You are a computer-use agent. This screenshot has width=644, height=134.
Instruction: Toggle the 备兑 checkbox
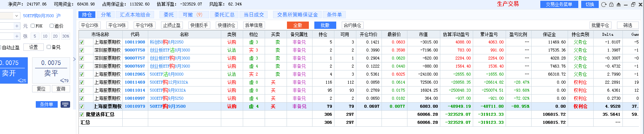click(x=49, y=47)
